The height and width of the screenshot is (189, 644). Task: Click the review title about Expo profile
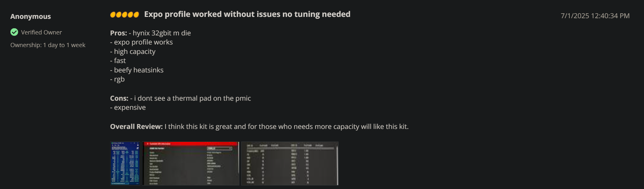click(247, 14)
